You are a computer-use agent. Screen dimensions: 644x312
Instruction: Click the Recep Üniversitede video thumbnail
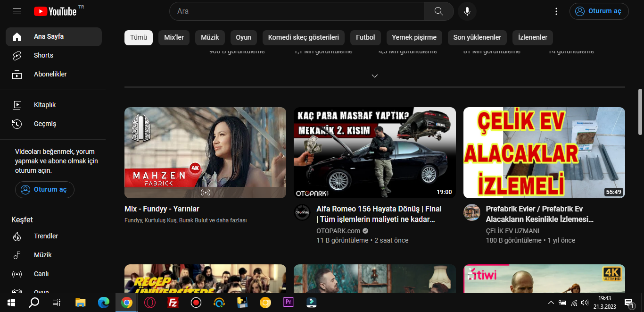coord(205,279)
